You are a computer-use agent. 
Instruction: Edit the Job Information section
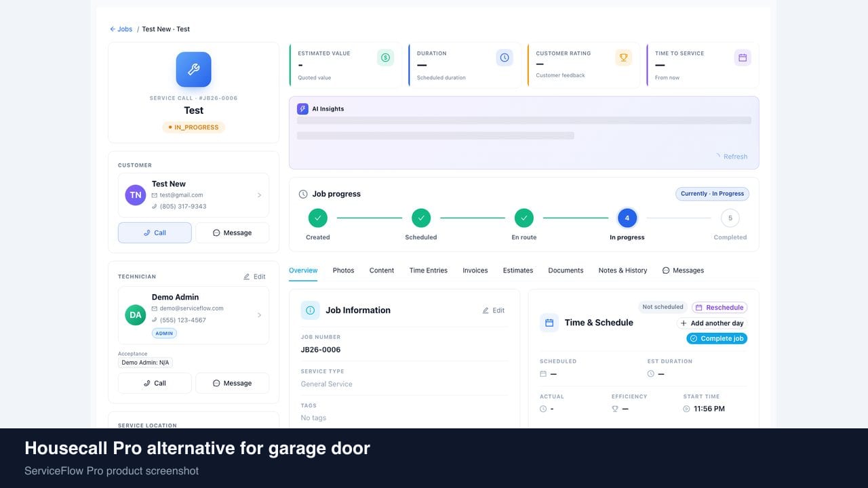[494, 310]
